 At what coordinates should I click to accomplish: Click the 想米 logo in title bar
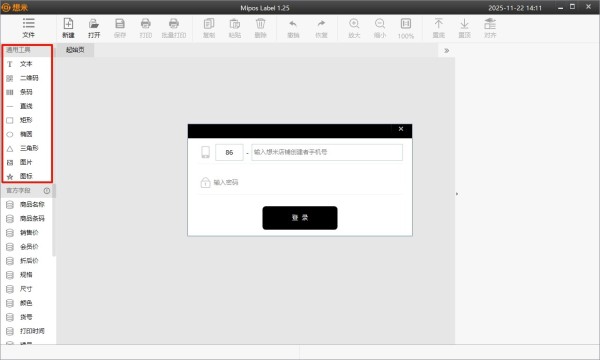(15, 7)
